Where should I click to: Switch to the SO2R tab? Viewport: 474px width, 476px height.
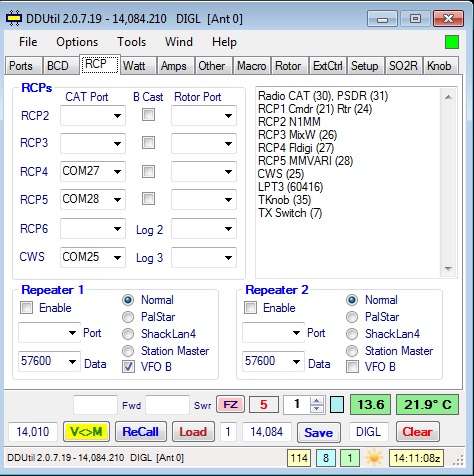coord(403,66)
